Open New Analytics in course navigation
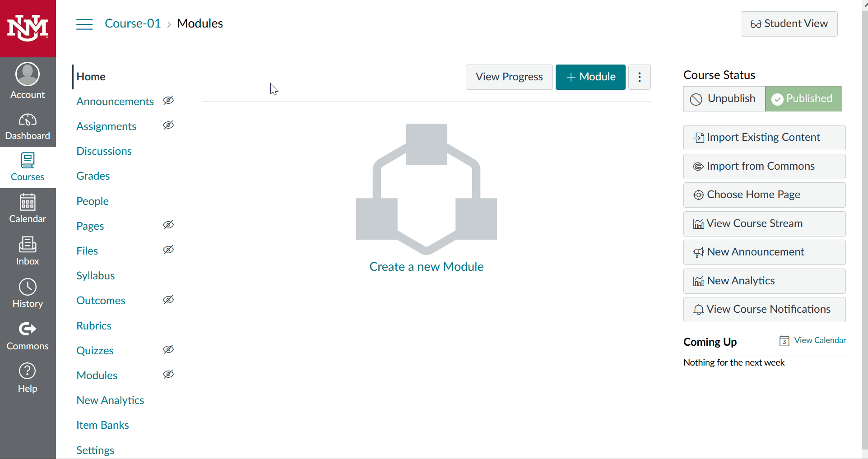The image size is (868, 459). point(110,400)
